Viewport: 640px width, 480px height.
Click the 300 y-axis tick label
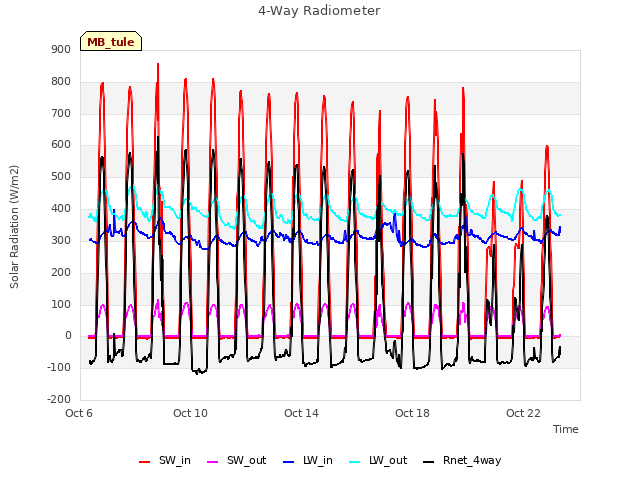pyautogui.click(x=61, y=240)
